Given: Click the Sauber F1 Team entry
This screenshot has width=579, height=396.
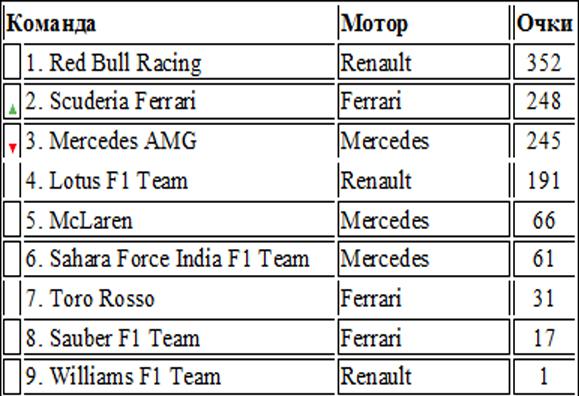Looking at the screenshot, I should coord(113,338).
